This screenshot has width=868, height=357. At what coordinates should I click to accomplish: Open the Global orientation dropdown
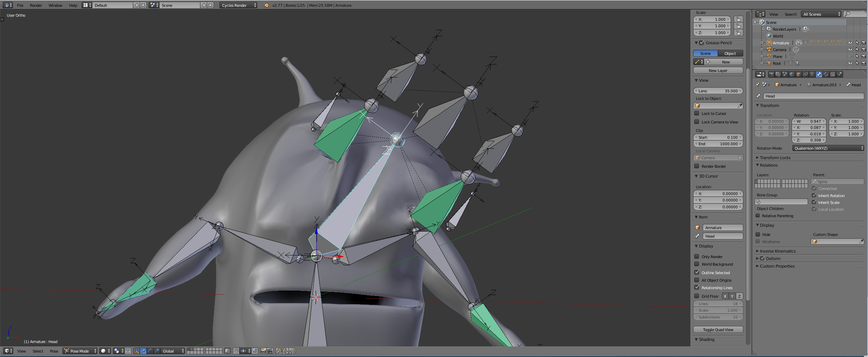pos(172,351)
